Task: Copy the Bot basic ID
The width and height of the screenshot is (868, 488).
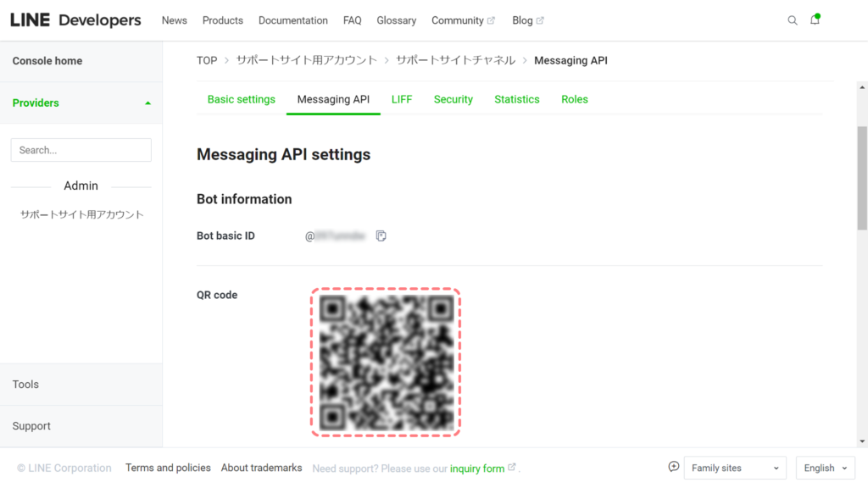Action: 381,236
